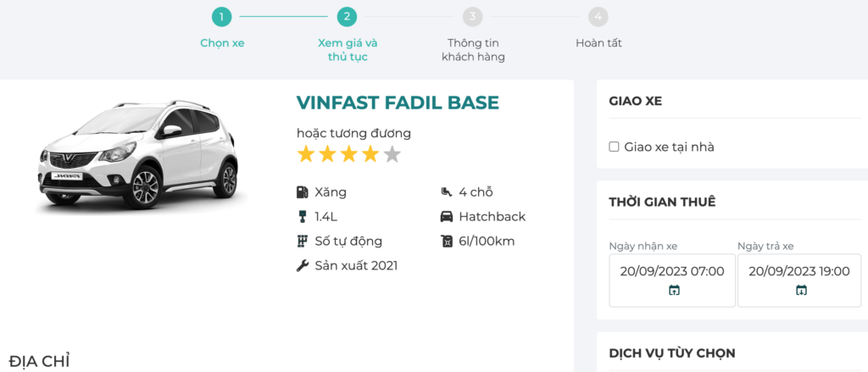Jump to step 3 Thông tin khách hàng

[473, 16]
